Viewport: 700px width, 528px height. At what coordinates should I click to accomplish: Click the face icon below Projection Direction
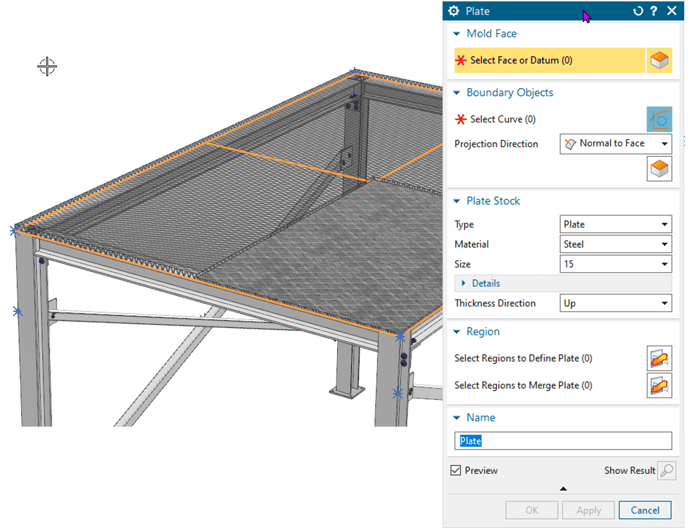tap(659, 169)
